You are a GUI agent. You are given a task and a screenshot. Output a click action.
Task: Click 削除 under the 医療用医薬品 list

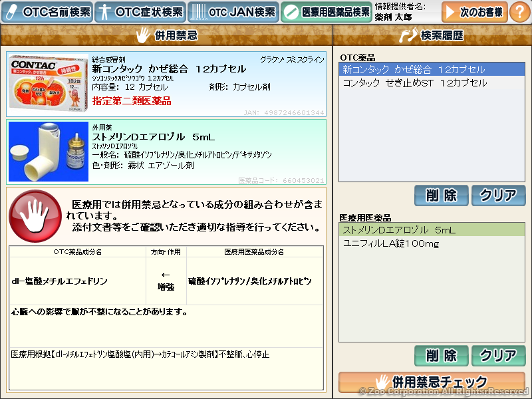441,356
